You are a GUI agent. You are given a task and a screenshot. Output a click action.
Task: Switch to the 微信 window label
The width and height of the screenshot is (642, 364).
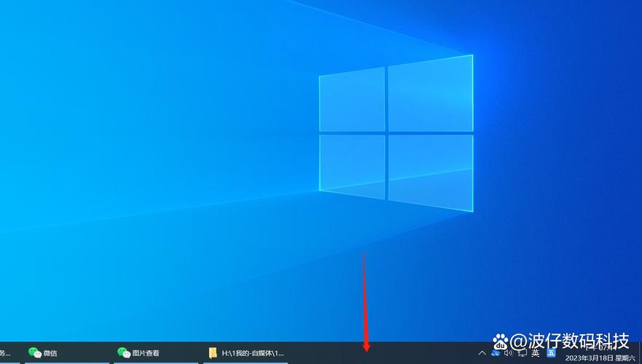point(50,353)
